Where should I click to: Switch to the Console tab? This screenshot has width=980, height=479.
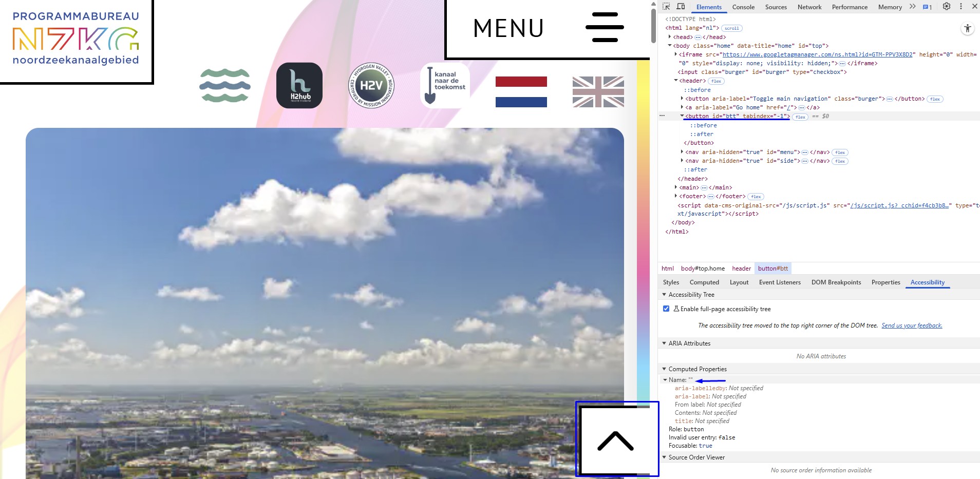pyautogui.click(x=743, y=7)
